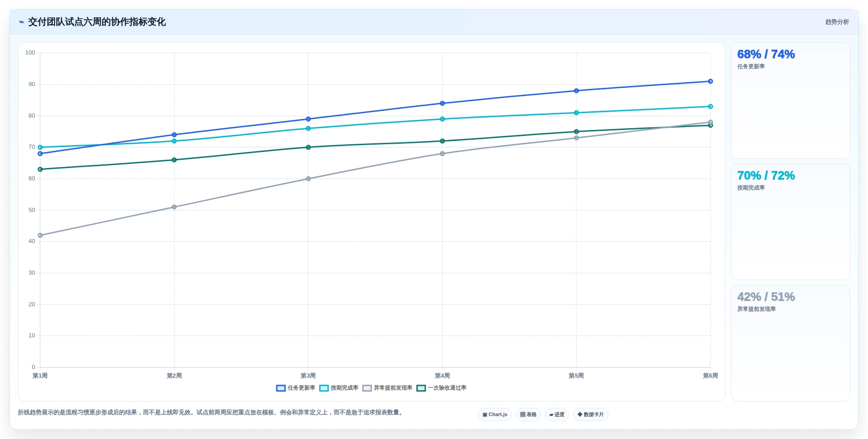Click the 第5周 x-axis label
This screenshot has height=439, width=868.
coord(576,376)
